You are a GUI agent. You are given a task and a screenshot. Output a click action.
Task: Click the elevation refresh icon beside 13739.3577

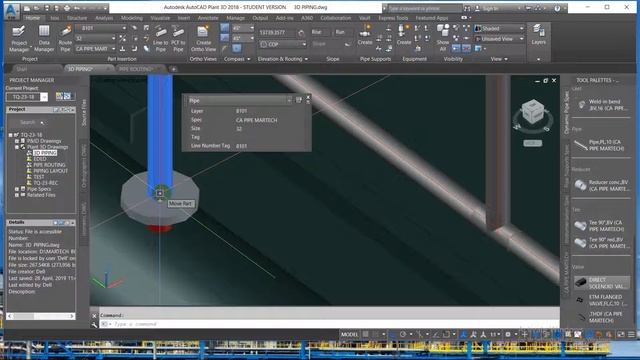[301, 33]
